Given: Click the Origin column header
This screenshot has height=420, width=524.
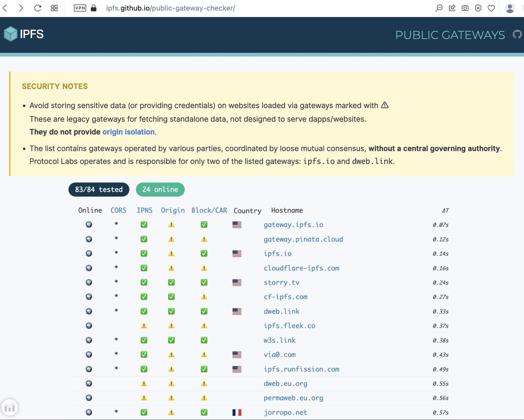Looking at the screenshot, I should pos(172,210).
